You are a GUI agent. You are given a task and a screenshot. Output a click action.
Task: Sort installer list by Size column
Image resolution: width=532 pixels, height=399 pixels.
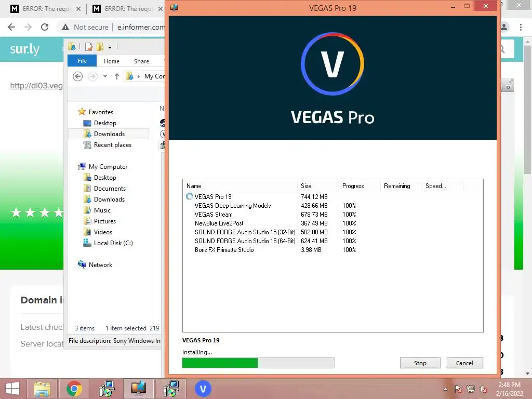coord(318,186)
